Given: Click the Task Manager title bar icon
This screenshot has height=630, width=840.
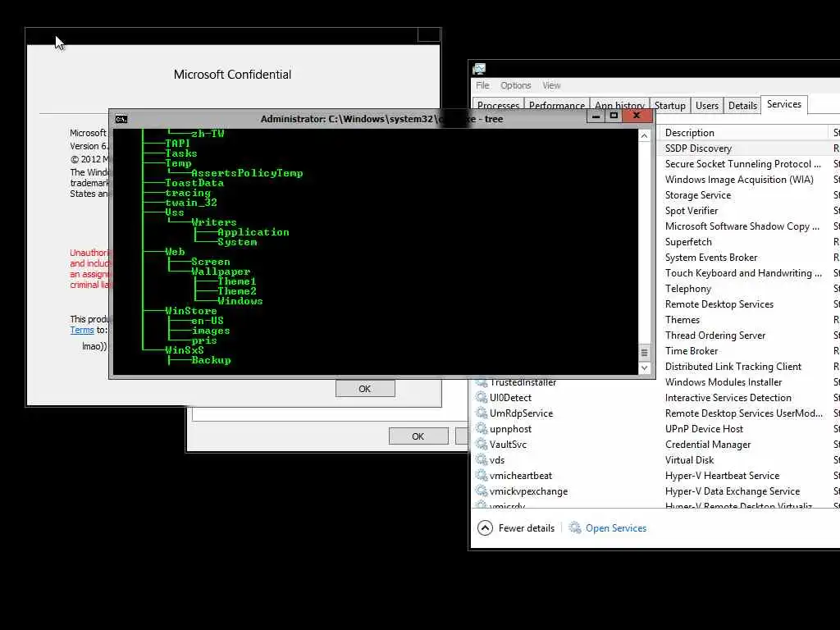Looking at the screenshot, I should tap(479, 69).
